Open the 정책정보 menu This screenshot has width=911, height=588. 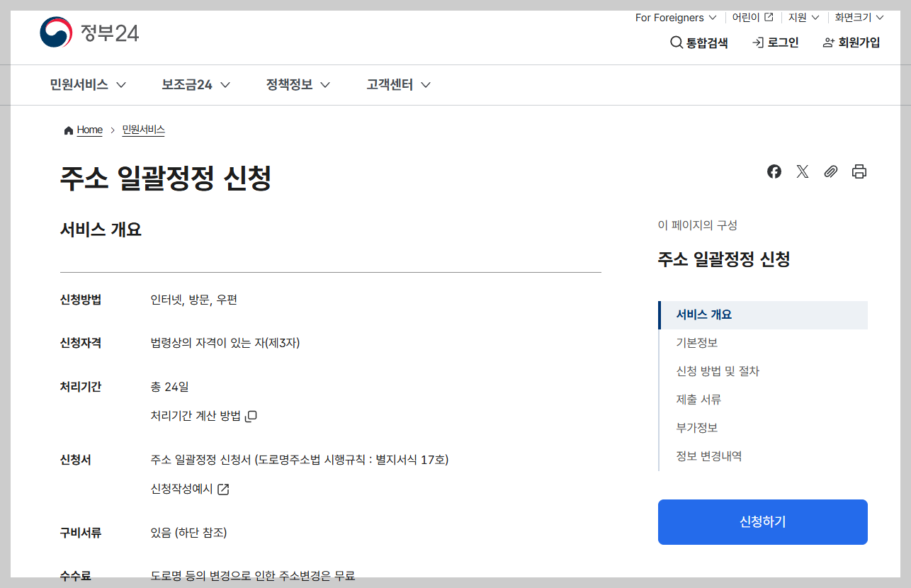click(290, 84)
